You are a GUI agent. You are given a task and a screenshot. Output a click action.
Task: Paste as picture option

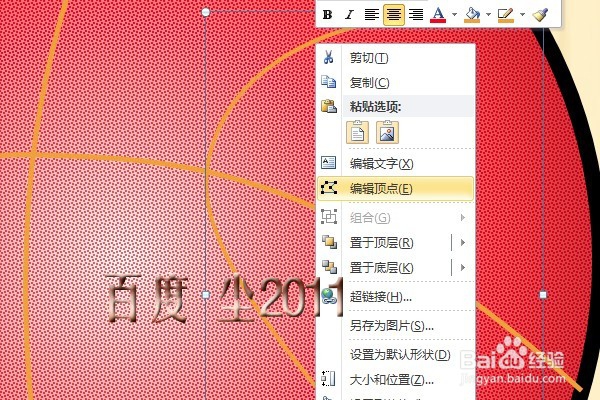[387, 132]
